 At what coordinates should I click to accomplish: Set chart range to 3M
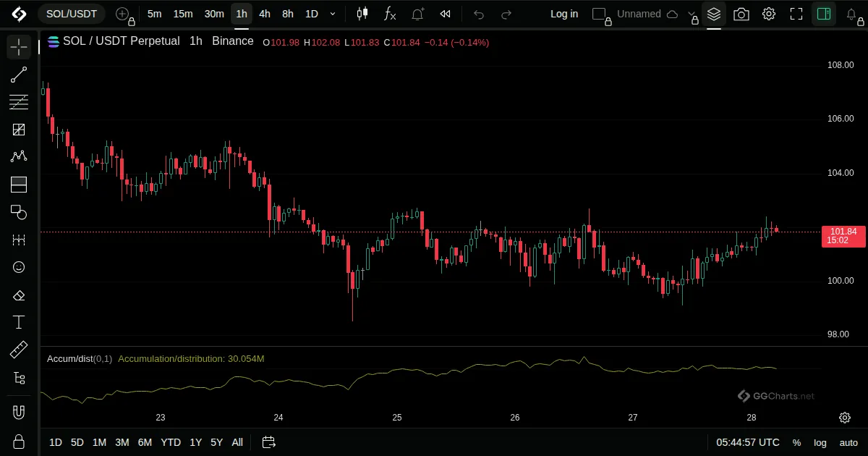click(x=122, y=442)
